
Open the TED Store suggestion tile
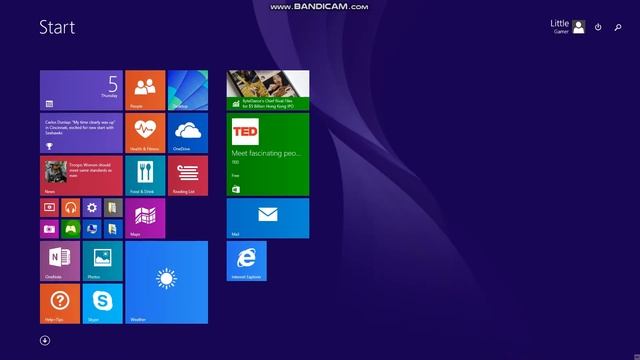point(268,154)
